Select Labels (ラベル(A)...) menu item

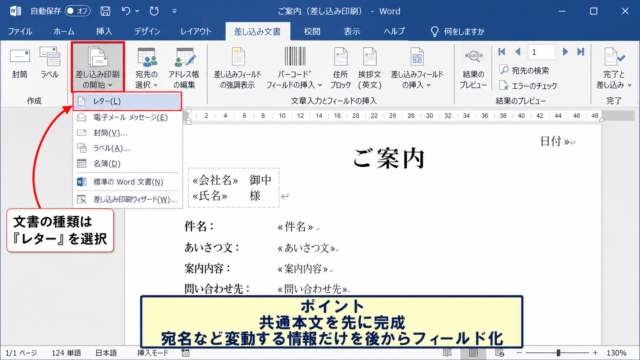tap(127, 148)
